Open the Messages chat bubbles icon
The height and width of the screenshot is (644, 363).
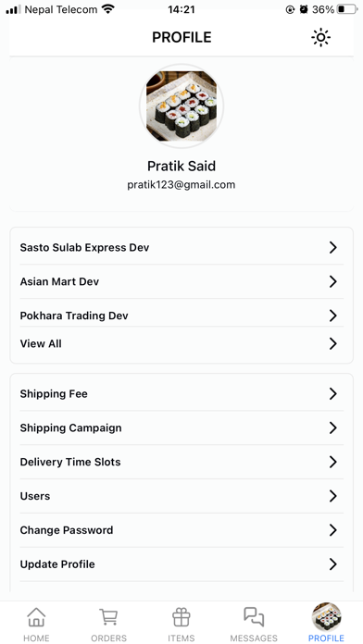point(254,617)
